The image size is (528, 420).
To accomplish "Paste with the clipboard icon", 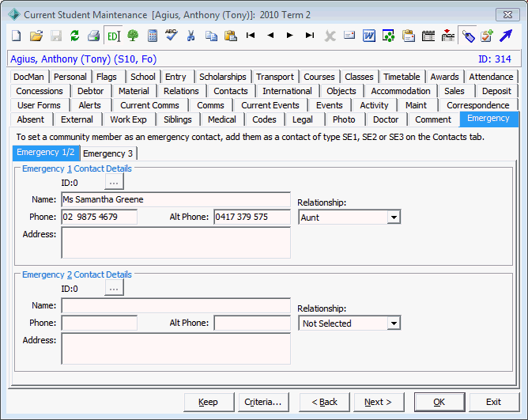I will [231, 36].
